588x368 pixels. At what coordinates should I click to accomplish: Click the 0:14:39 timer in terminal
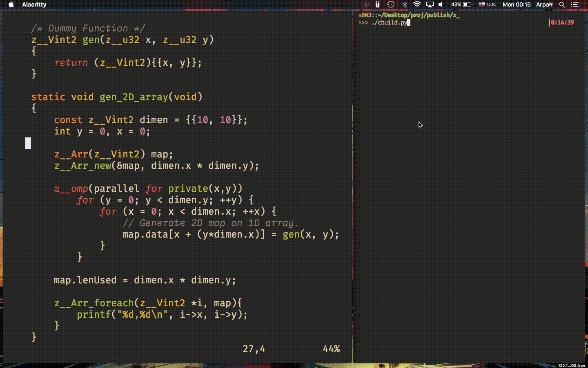click(562, 22)
